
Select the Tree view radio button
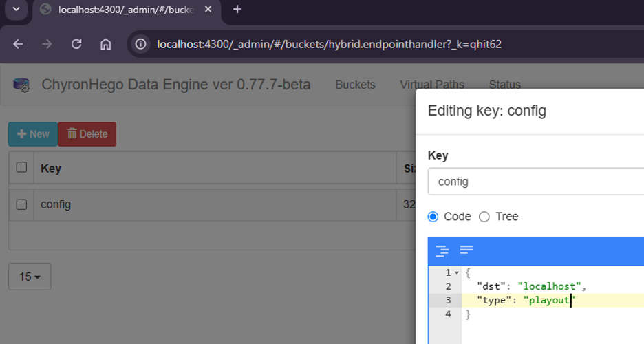pyautogui.click(x=484, y=217)
